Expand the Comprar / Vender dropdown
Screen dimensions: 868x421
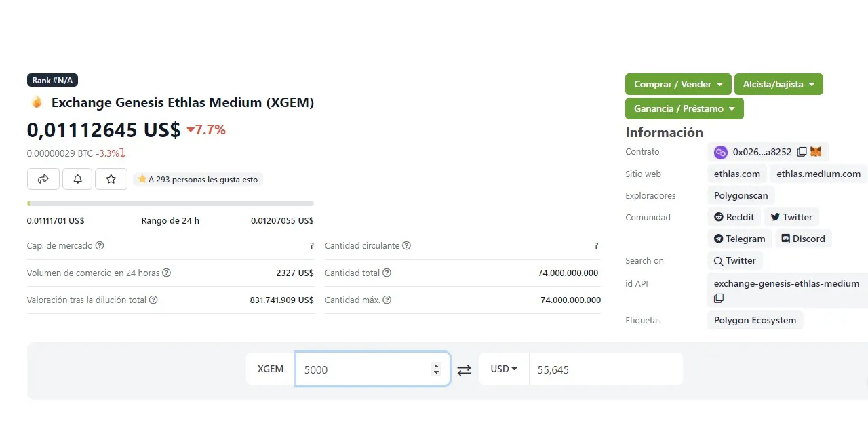pos(678,84)
